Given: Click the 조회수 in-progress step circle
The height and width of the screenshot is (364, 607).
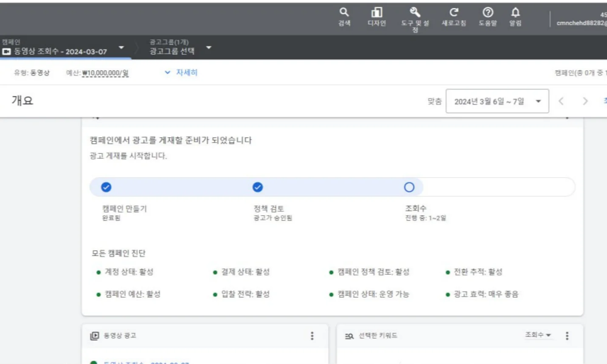Looking at the screenshot, I should pyautogui.click(x=409, y=187).
